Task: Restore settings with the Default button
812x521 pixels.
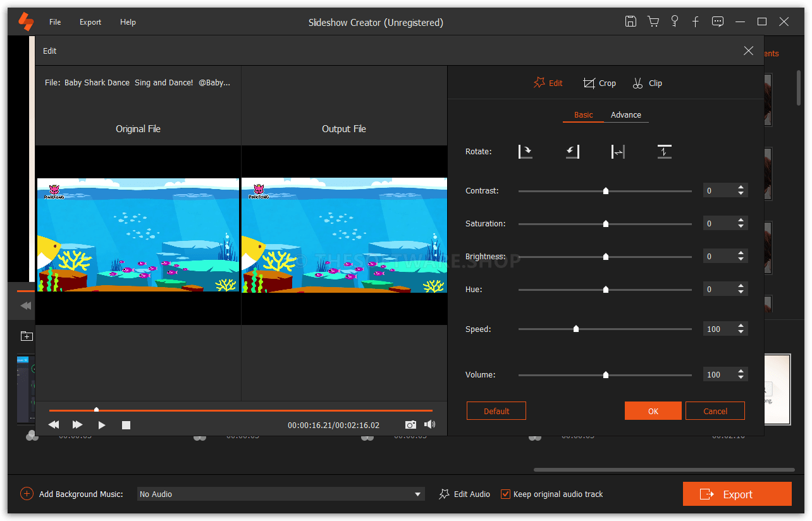Action: (x=496, y=410)
